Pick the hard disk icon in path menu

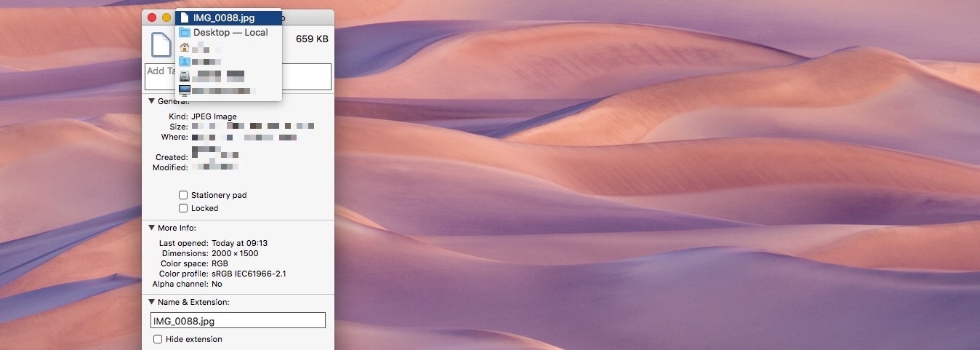coord(185,76)
